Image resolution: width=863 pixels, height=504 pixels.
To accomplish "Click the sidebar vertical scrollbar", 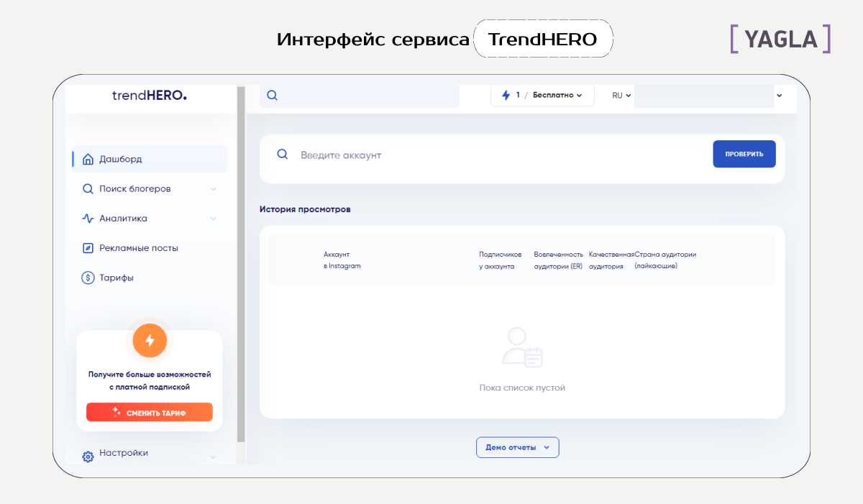I will [241, 264].
